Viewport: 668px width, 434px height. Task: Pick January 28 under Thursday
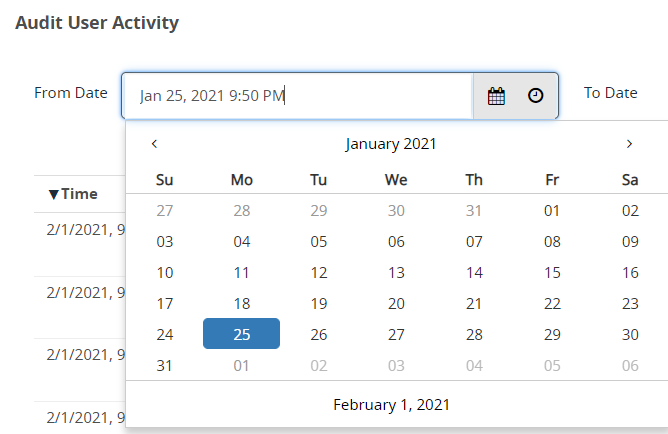pos(474,334)
